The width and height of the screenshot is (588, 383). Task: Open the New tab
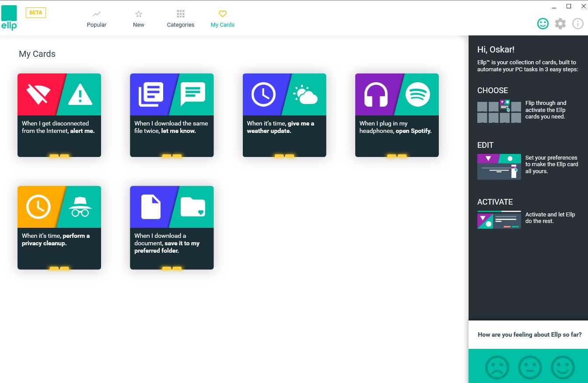pos(139,19)
